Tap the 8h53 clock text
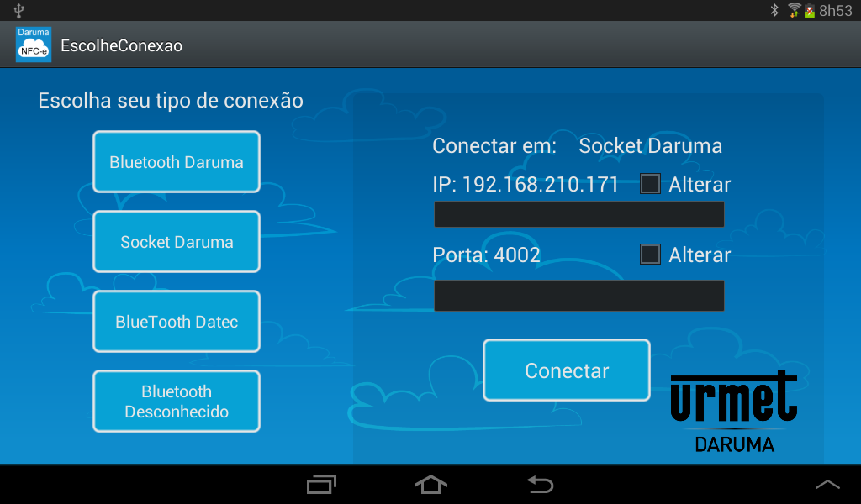The image size is (861, 504). tap(836, 10)
